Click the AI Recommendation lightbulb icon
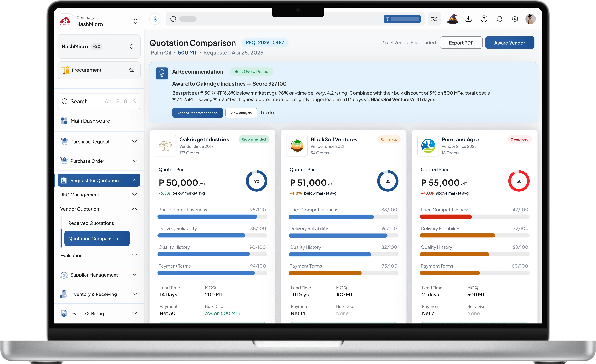 pos(162,73)
